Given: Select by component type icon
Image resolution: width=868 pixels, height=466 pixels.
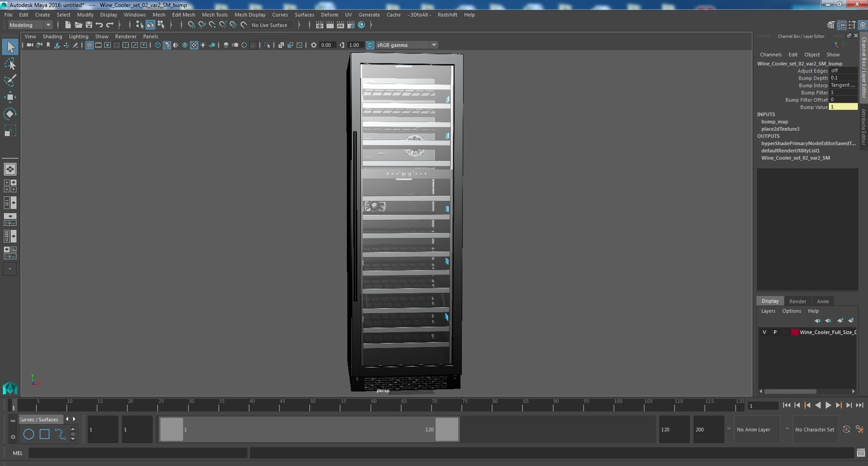Looking at the screenshot, I should pos(160,25).
